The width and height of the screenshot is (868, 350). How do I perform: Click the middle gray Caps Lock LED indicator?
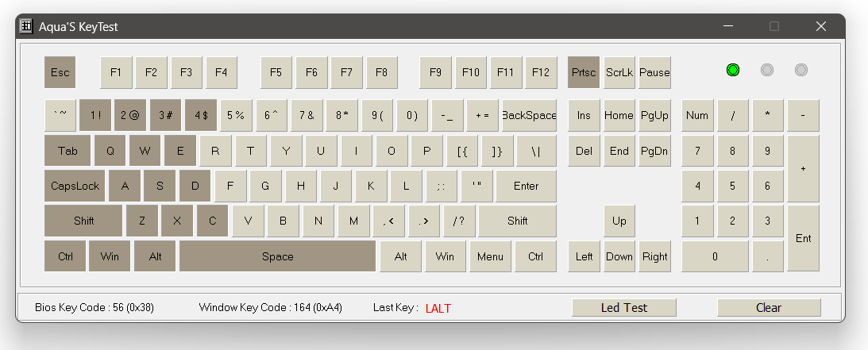click(x=766, y=70)
